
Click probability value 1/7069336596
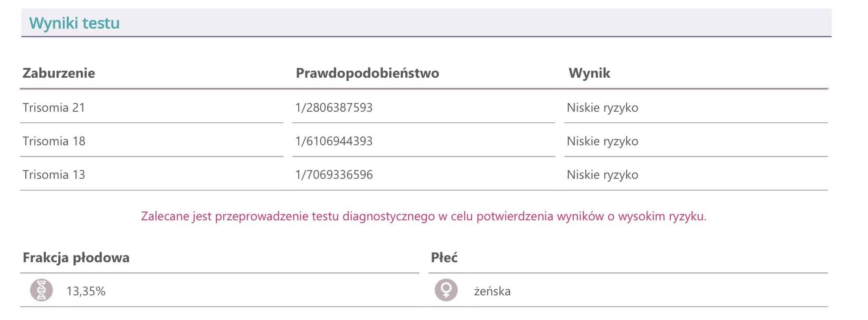click(334, 175)
